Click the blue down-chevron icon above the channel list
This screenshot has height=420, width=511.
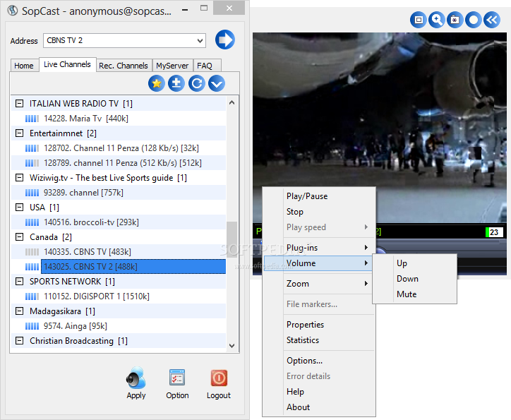click(x=217, y=83)
